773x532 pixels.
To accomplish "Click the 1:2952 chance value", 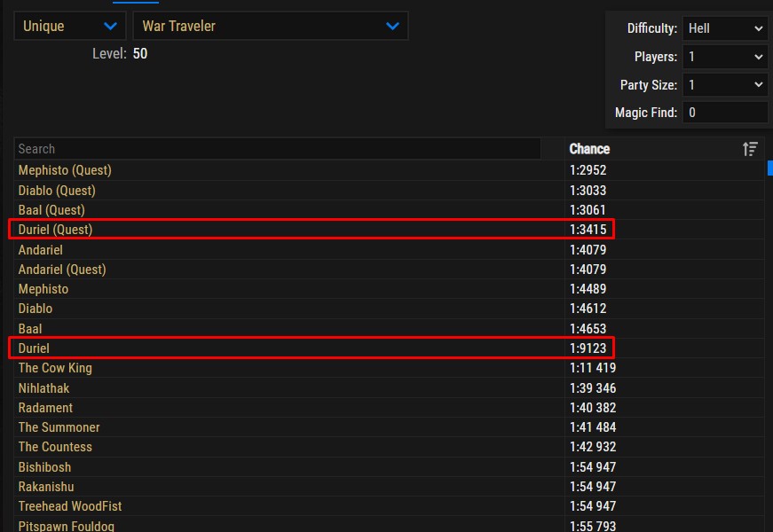I will pyautogui.click(x=588, y=170).
